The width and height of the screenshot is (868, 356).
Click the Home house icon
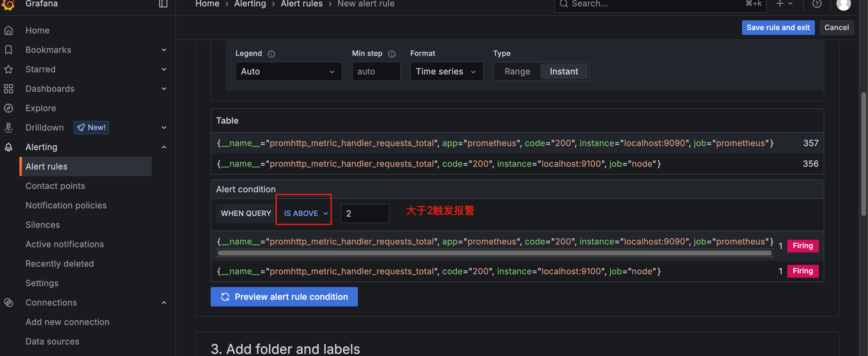pyautogui.click(x=9, y=31)
